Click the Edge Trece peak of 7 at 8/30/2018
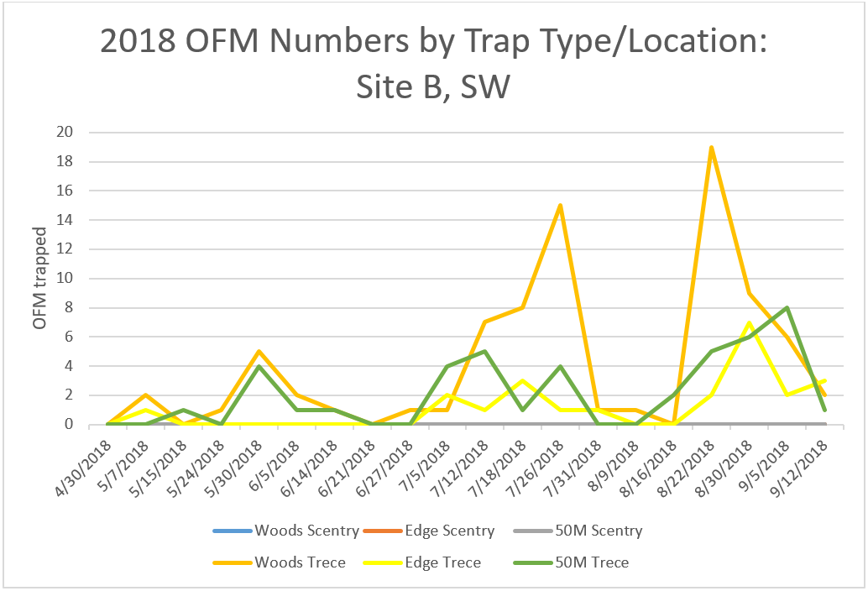Image resolution: width=868 pixels, height=591 pixels. (x=749, y=322)
